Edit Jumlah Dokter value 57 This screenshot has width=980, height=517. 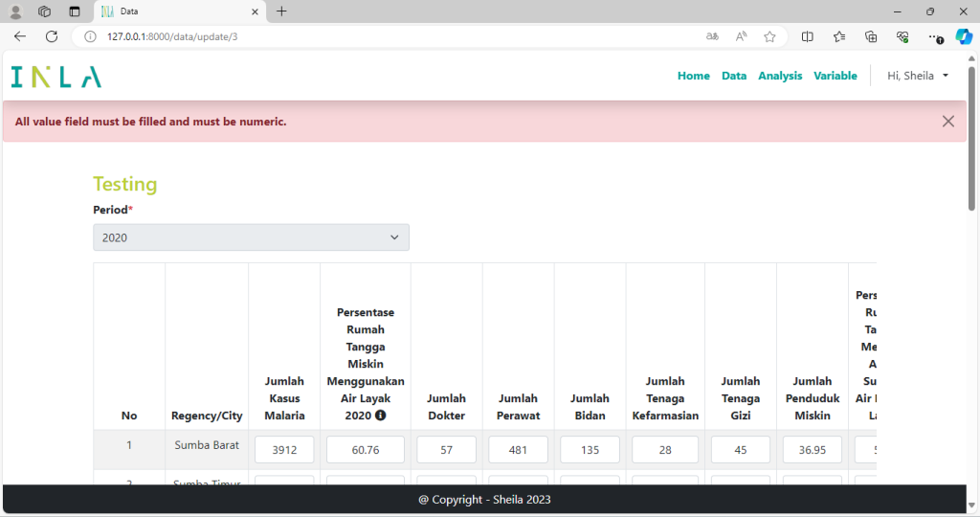coord(446,449)
